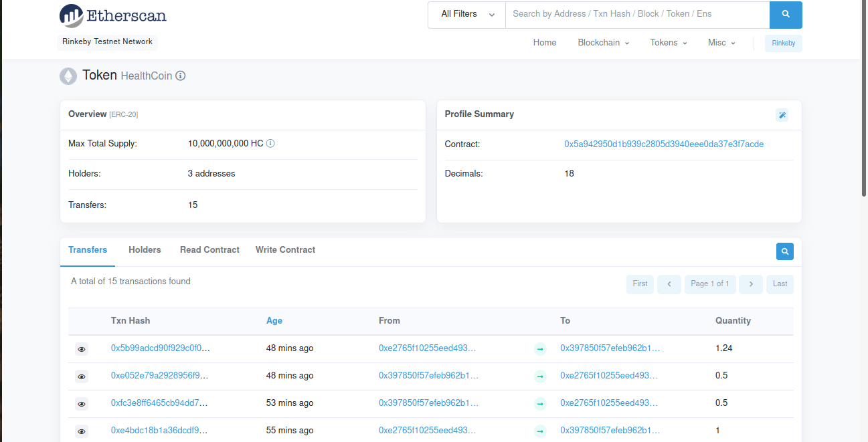The image size is (868, 442).
Task: Click the info icon next to Max Total Supply
Action: pos(270,144)
